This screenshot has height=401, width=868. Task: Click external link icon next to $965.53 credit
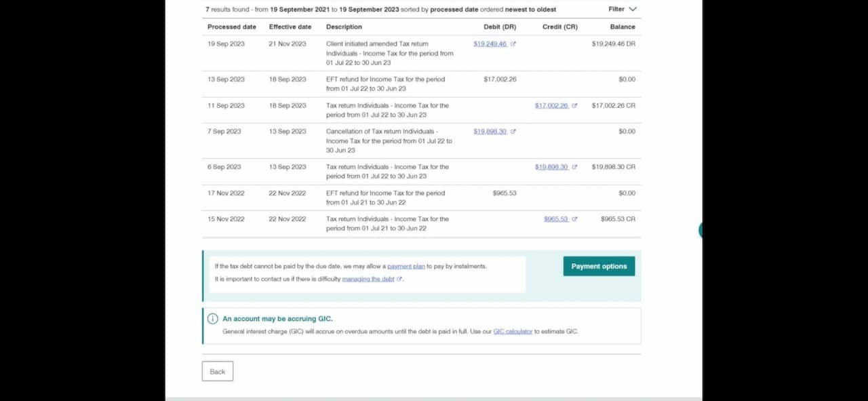pyautogui.click(x=574, y=219)
